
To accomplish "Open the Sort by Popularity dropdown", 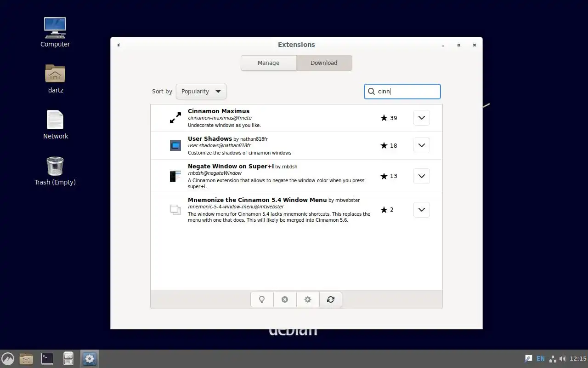I will 201,91.
